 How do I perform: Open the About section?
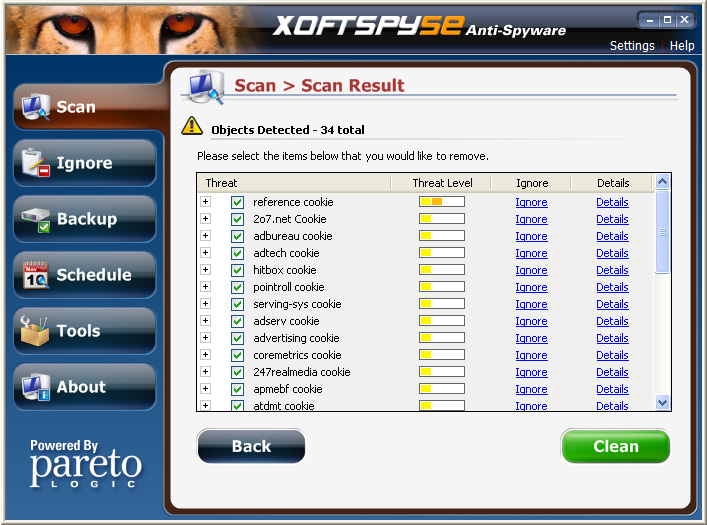point(85,387)
